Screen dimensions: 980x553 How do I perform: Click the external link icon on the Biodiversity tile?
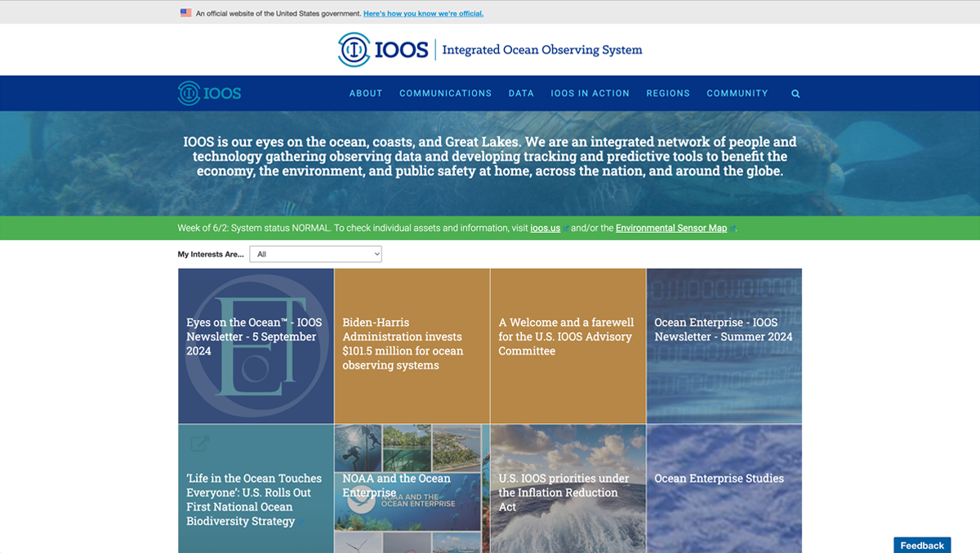199,443
